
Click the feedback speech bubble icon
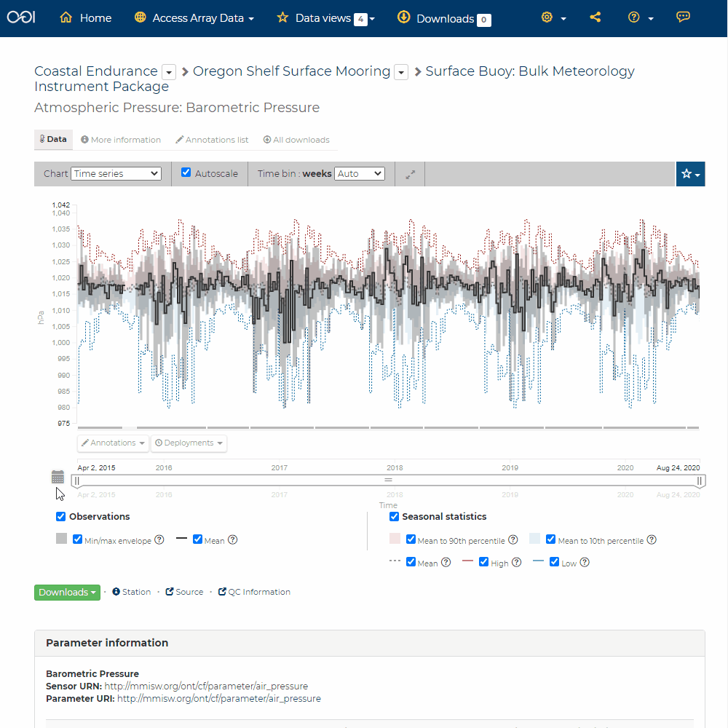(683, 17)
